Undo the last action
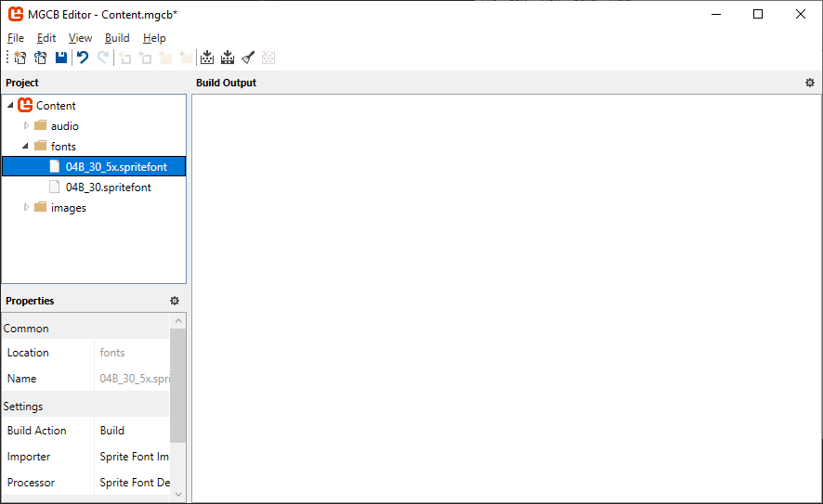 coord(83,58)
